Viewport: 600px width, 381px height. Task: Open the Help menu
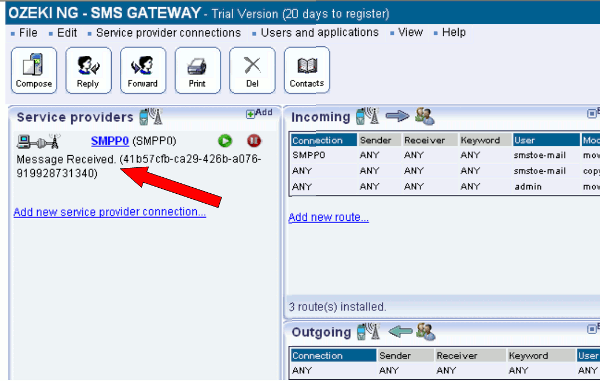(454, 32)
